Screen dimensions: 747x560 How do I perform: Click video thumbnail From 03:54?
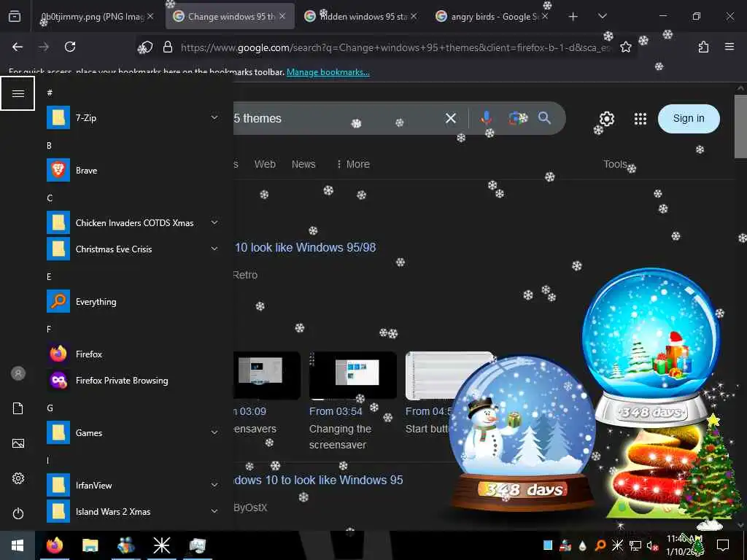(352, 376)
